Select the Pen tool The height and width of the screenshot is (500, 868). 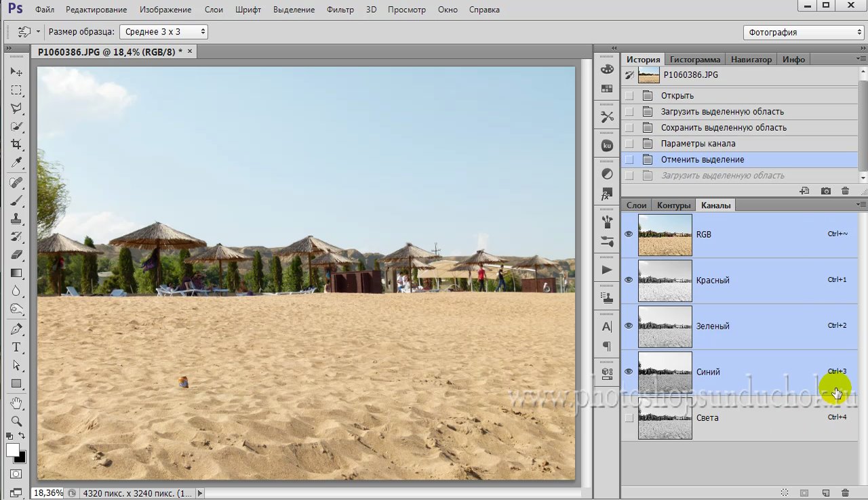point(16,329)
